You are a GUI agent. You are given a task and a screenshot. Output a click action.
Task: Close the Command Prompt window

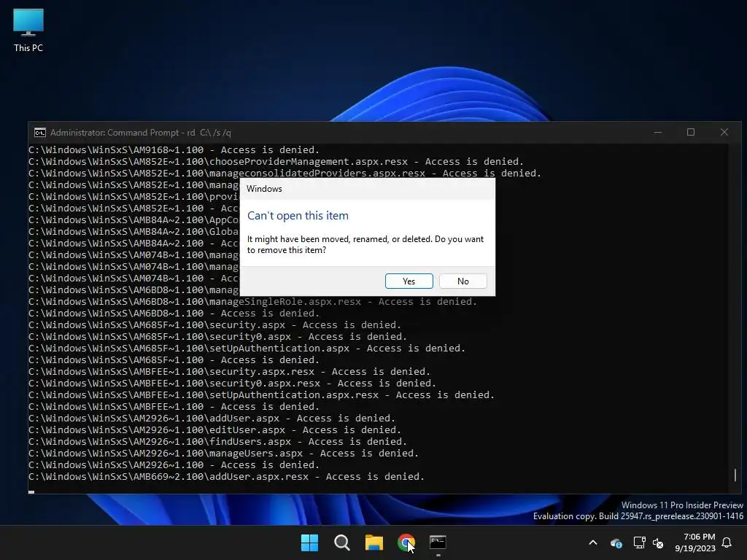pyautogui.click(x=724, y=133)
